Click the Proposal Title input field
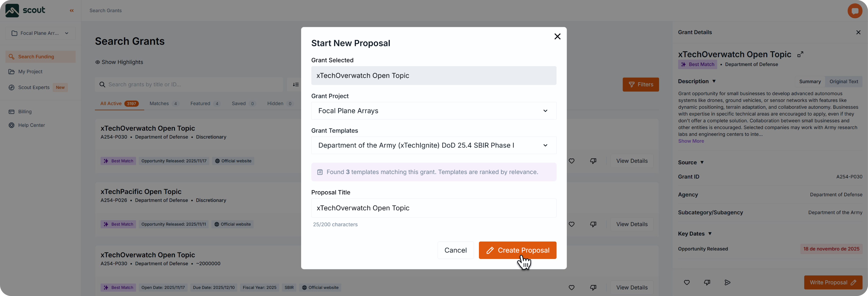868x296 pixels. [x=433, y=208]
